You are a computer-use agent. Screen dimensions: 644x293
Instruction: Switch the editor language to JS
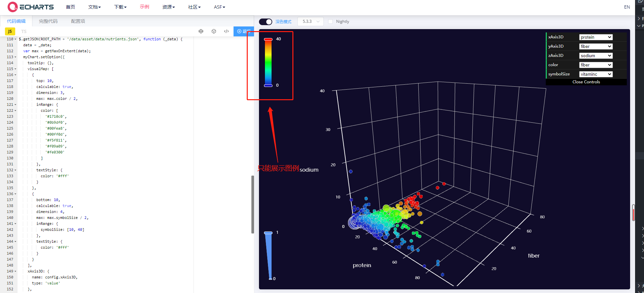coord(10,31)
